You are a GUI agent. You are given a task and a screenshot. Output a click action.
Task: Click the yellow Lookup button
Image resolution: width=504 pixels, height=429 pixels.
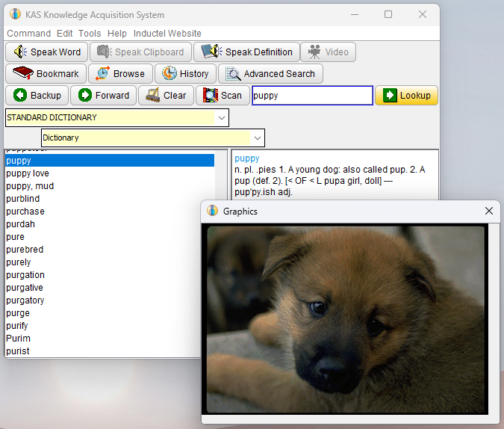pos(406,95)
